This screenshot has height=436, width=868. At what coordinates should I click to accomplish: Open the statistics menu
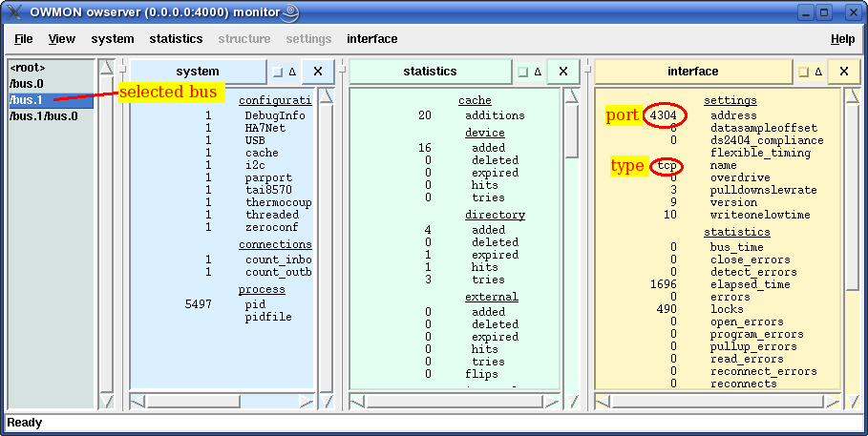(x=176, y=39)
